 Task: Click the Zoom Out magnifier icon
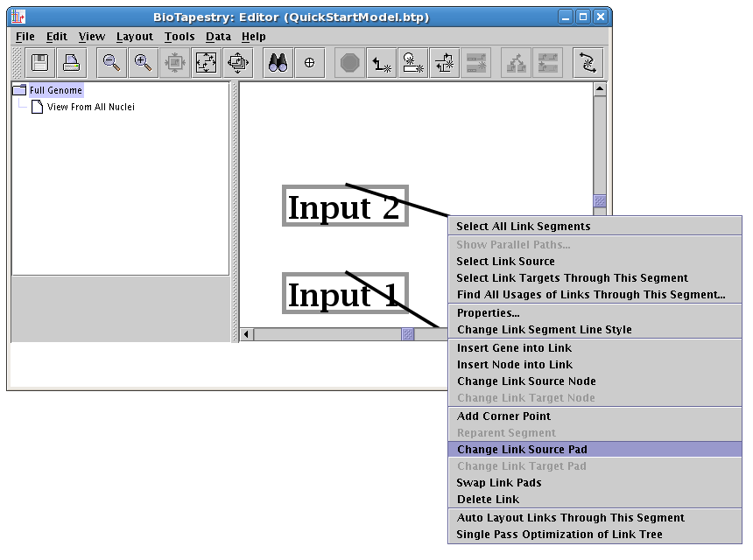[x=111, y=63]
